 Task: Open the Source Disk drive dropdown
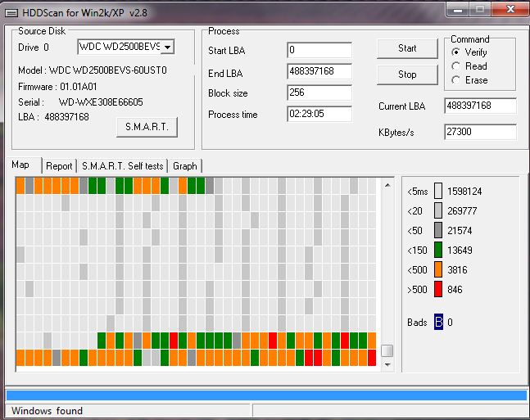(168, 47)
